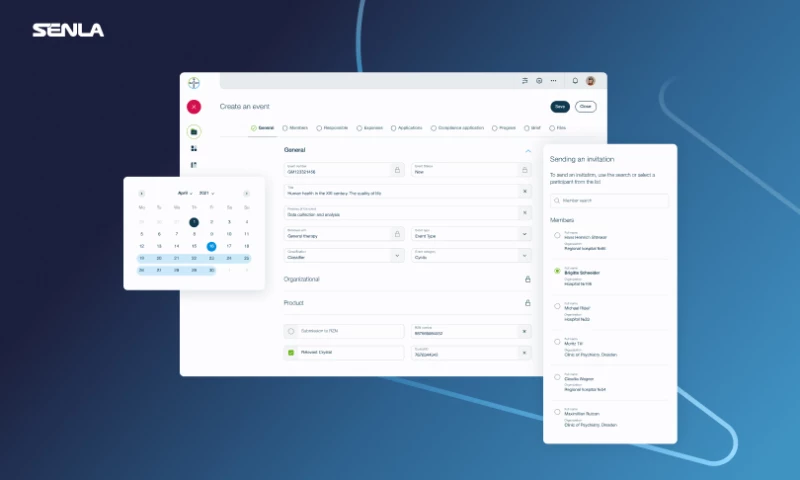Click the lock icon beside Organizational section
The image size is (800, 480).
528,279
